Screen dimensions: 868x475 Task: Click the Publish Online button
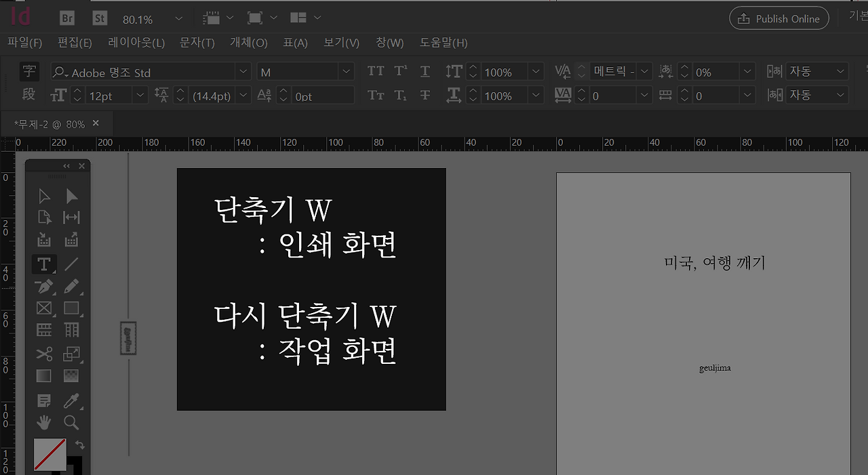point(779,18)
